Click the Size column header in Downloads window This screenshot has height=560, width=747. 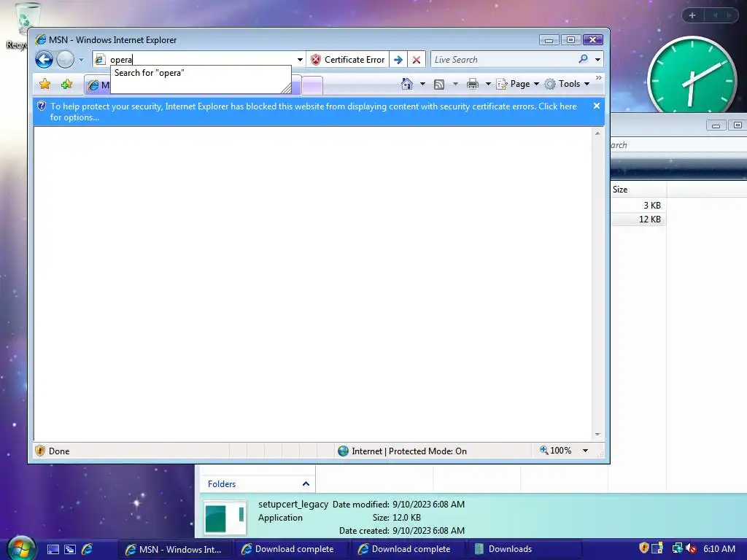638,190
